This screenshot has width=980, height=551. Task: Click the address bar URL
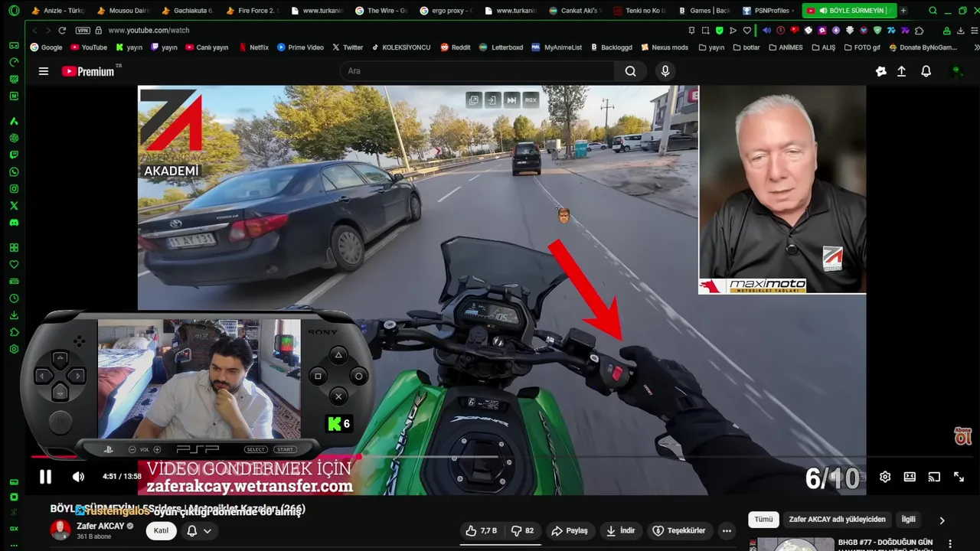[149, 30]
